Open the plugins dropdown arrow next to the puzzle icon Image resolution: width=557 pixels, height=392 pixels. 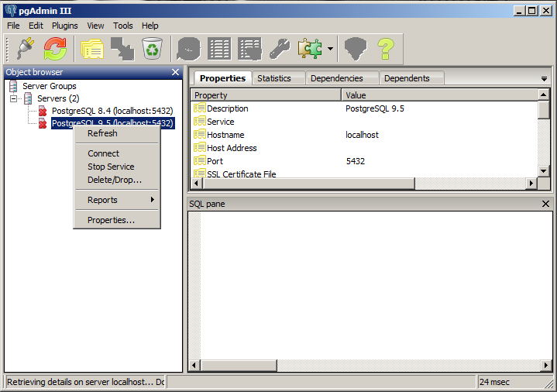[x=330, y=49]
